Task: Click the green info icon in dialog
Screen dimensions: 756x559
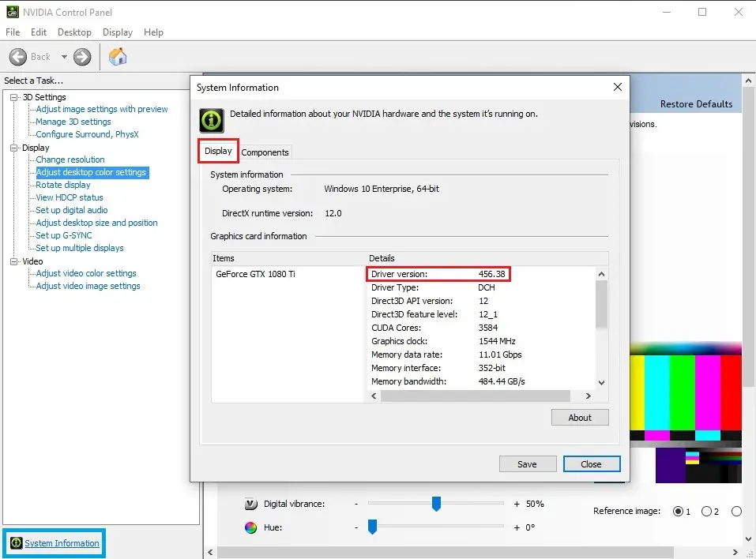Action: 211,120
